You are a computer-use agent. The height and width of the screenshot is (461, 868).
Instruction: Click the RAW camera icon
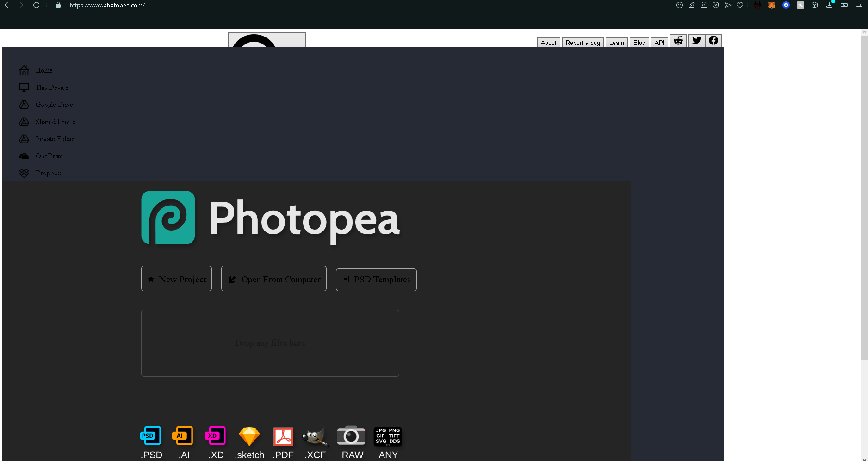click(x=351, y=436)
